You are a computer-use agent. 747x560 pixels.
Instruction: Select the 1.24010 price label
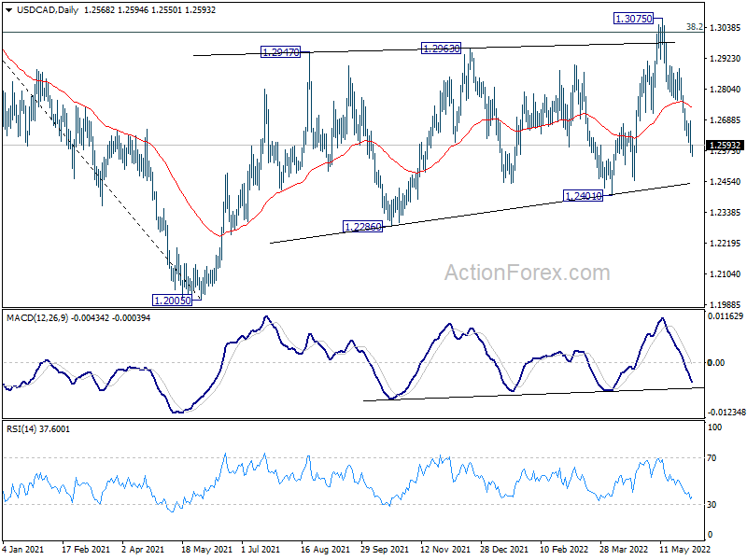pos(583,196)
